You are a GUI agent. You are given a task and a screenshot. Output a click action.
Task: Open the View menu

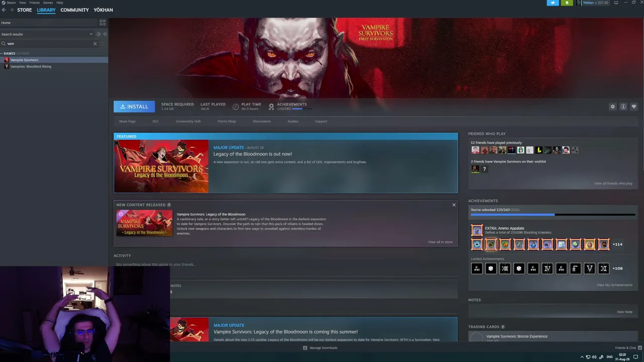(x=23, y=3)
